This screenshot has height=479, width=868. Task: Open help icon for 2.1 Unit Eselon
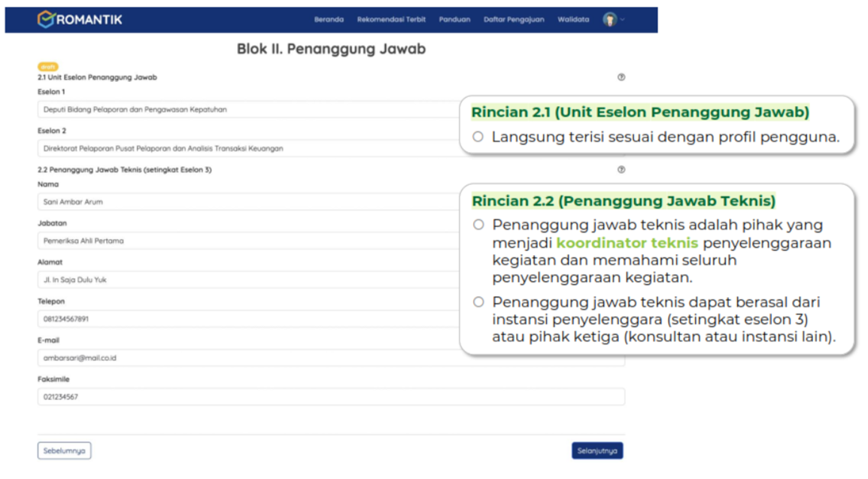point(621,77)
